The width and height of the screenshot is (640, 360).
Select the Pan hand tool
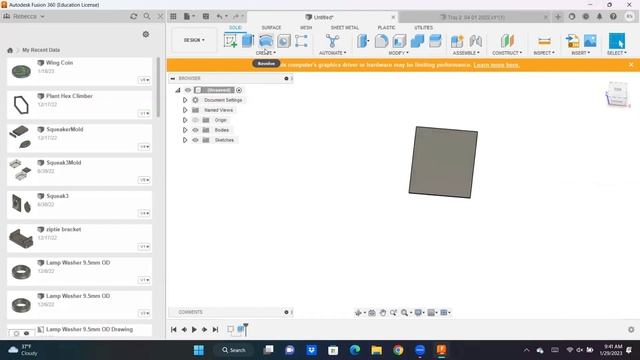(x=382, y=313)
